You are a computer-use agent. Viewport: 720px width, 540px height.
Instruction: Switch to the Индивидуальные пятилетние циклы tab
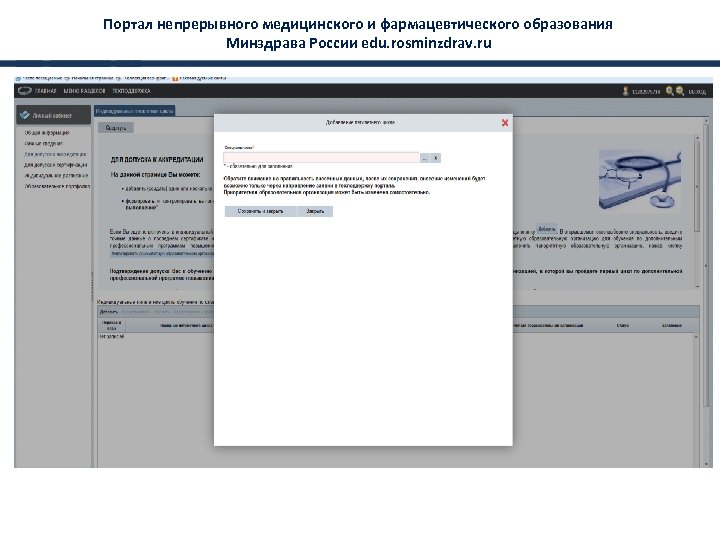[x=135, y=111]
